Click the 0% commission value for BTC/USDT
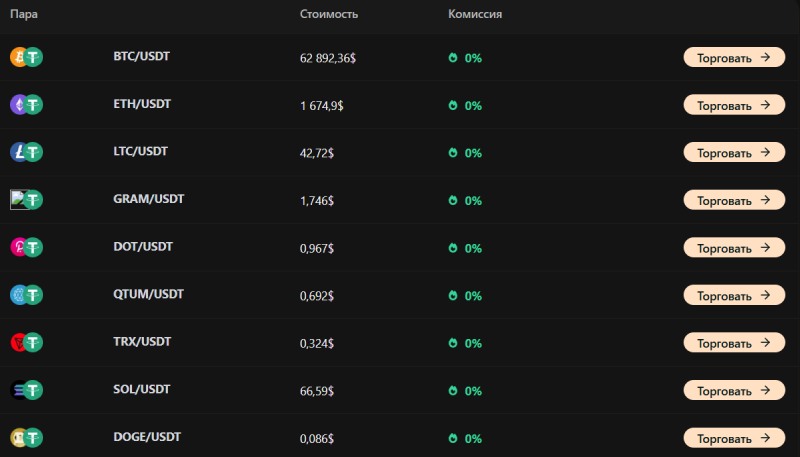 click(x=473, y=58)
